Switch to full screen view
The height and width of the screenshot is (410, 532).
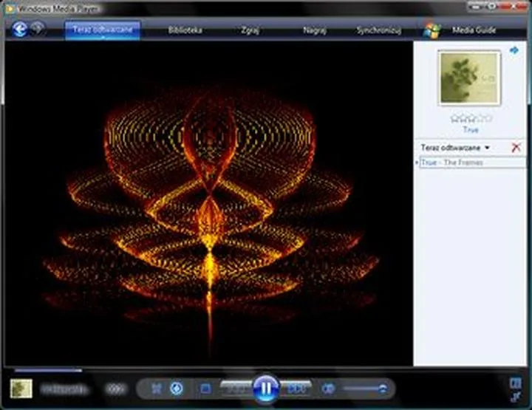516,383
